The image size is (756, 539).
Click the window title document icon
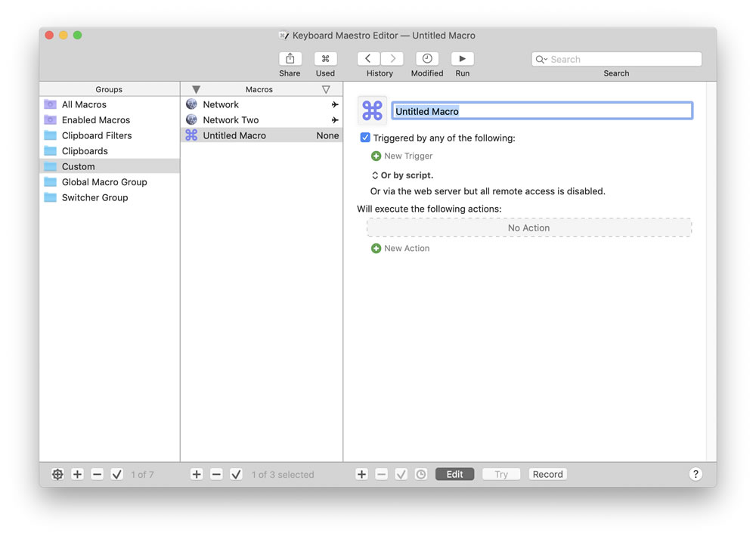[284, 36]
